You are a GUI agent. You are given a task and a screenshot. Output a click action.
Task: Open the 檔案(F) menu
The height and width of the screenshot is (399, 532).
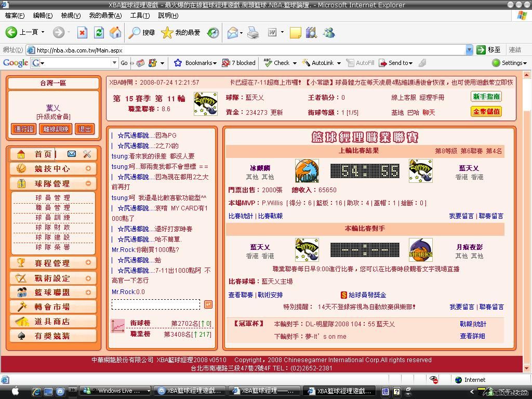[x=15, y=15]
